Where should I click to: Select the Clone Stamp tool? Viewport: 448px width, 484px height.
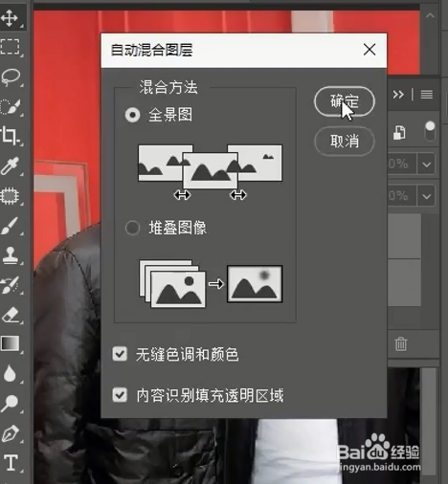pyautogui.click(x=11, y=255)
